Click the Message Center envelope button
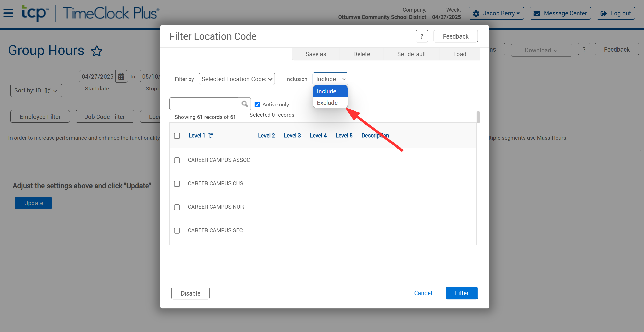This screenshot has width=644, height=332. pyautogui.click(x=560, y=13)
